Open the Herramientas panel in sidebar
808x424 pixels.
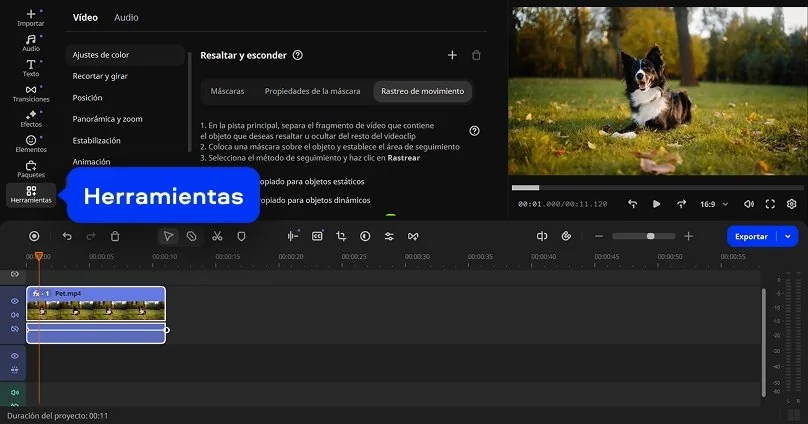(x=31, y=194)
